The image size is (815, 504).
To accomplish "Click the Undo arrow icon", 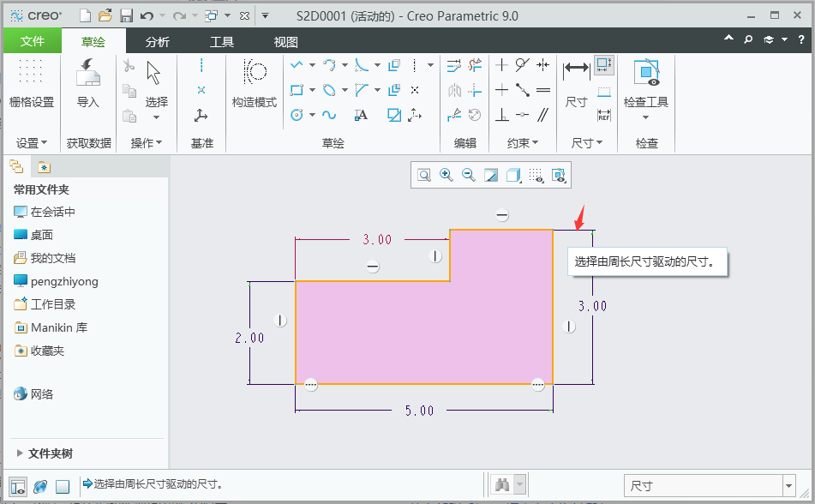I will 147,16.
